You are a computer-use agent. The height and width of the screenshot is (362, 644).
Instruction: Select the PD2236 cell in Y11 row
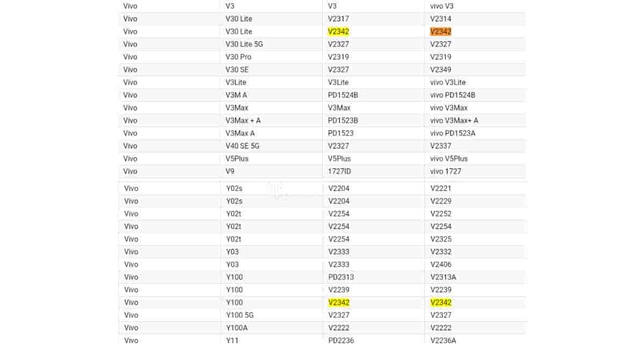[341, 341]
